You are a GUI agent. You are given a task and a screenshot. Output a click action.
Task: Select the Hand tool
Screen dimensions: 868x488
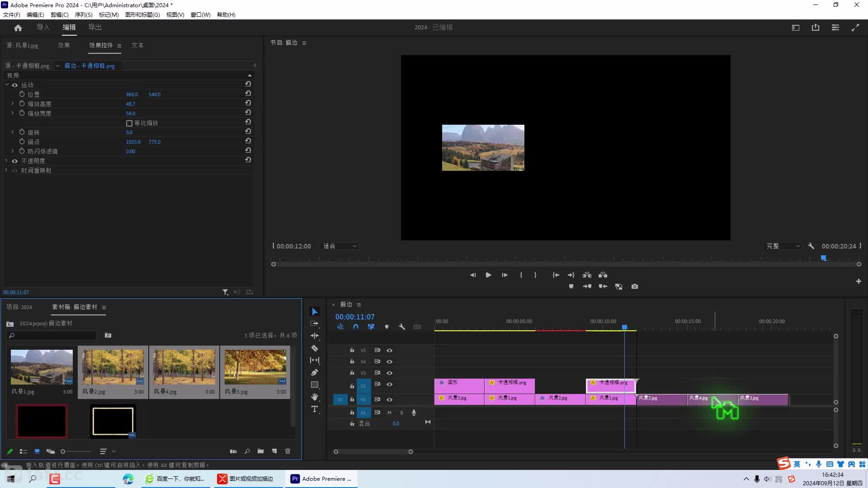click(x=315, y=397)
